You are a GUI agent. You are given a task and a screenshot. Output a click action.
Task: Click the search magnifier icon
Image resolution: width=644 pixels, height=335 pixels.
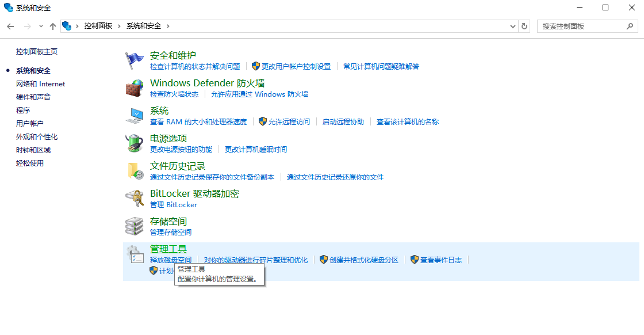pyautogui.click(x=630, y=26)
